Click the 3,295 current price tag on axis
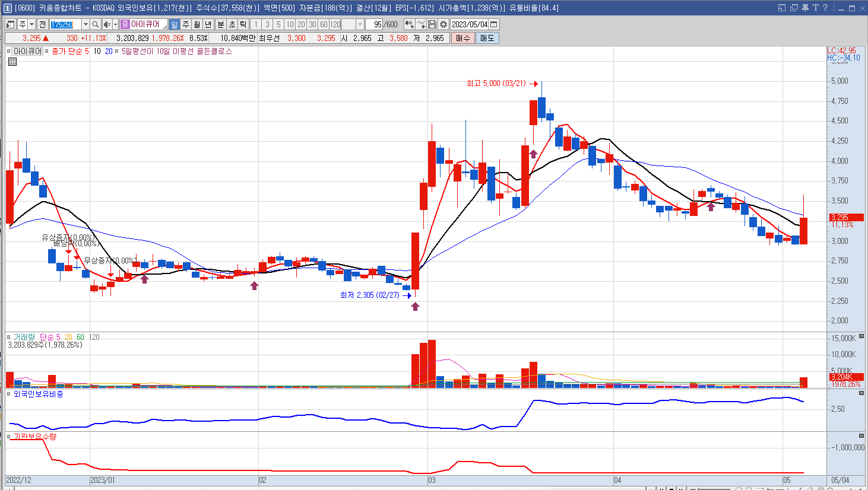This screenshot has width=868, height=490. click(x=846, y=217)
